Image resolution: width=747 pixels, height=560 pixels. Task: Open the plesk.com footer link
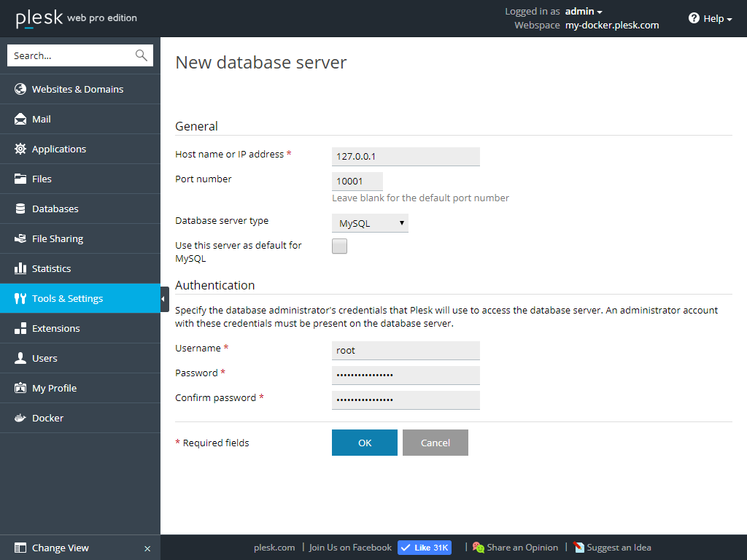(x=274, y=548)
